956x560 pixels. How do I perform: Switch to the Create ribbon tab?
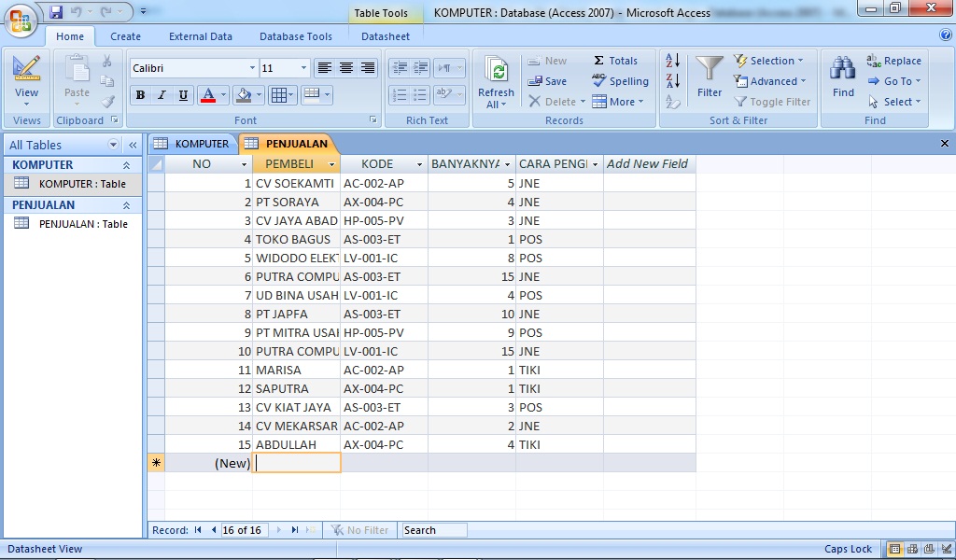(x=125, y=35)
